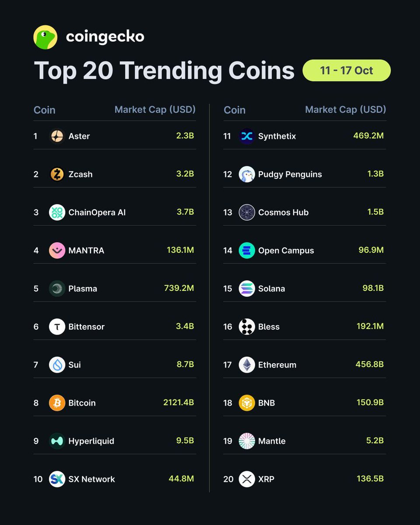Open the Aster coin name
Image resolution: width=420 pixels, height=525 pixels.
79,136
